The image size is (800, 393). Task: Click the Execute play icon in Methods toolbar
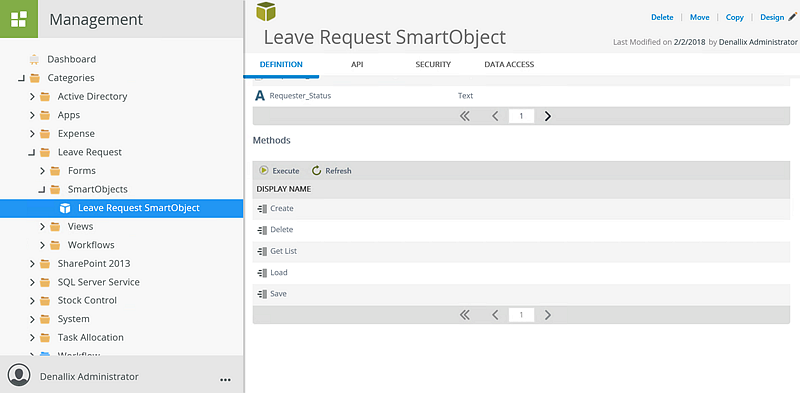[263, 170]
